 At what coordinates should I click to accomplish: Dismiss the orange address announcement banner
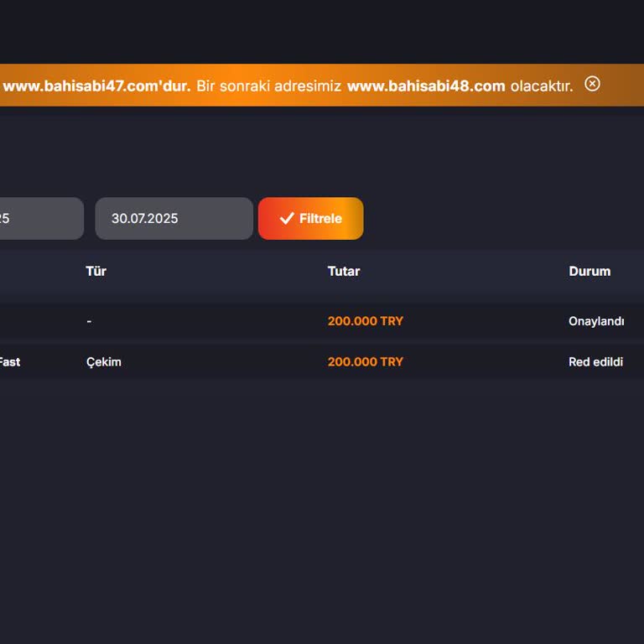(592, 84)
